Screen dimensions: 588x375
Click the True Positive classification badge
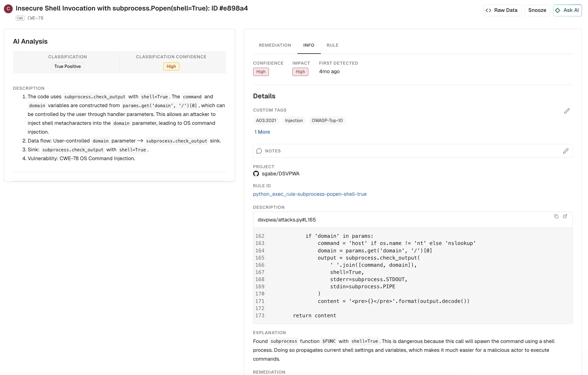[x=67, y=66]
